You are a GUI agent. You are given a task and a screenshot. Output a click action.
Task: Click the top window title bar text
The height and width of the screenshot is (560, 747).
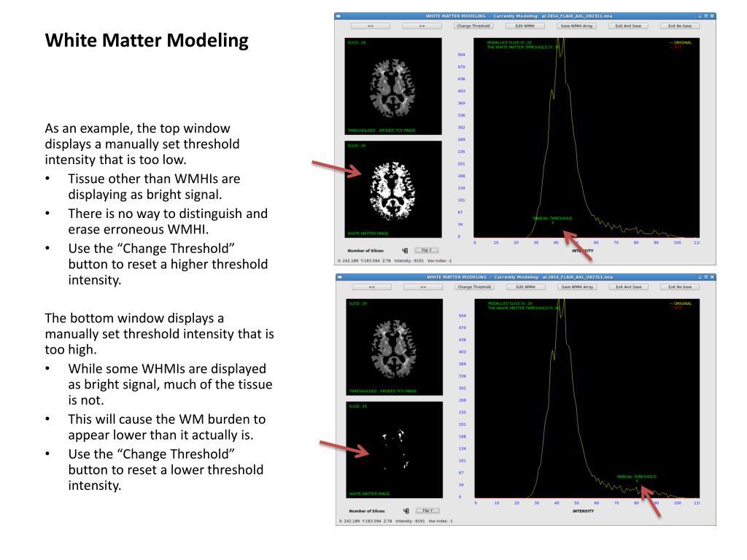(x=519, y=16)
